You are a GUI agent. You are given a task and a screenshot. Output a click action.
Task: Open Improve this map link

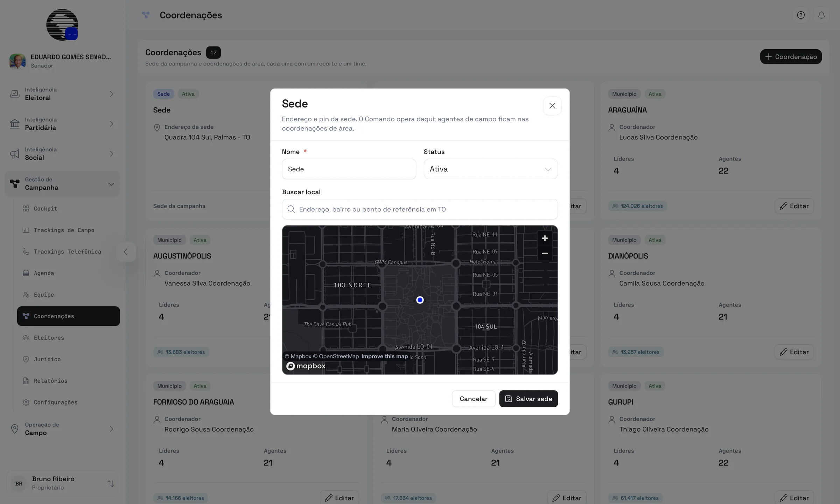[385, 356]
